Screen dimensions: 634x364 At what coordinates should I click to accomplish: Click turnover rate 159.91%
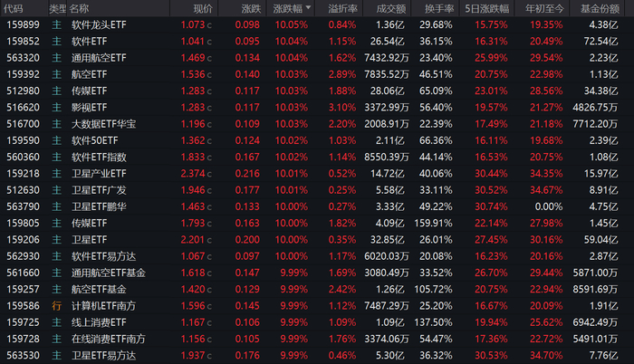[x=433, y=224]
